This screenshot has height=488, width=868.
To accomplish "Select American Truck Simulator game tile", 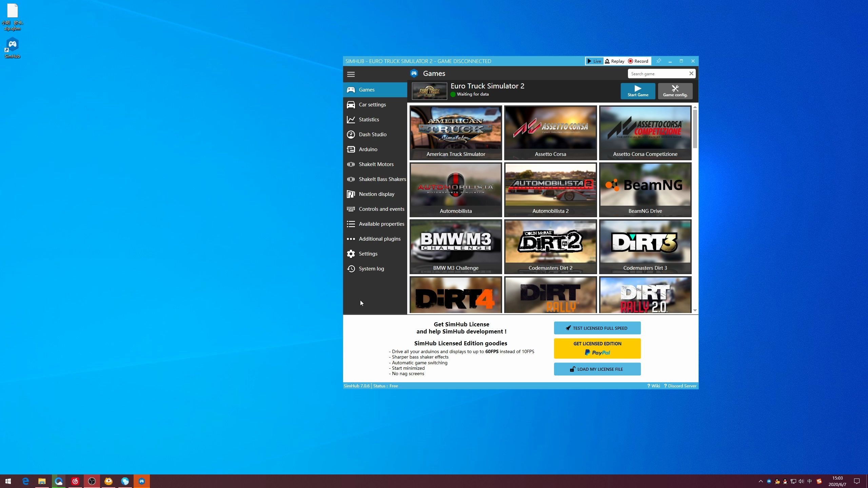I will 456,133.
